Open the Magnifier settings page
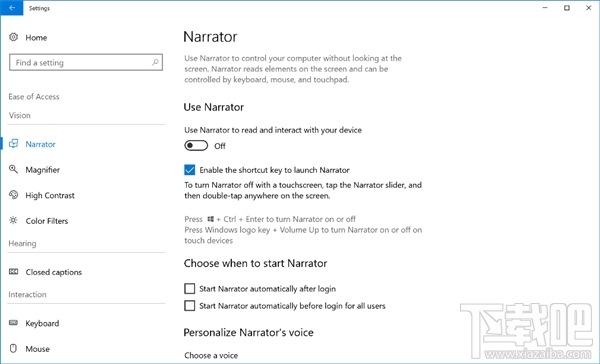The height and width of the screenshot is (364, 600). click(43, 170)
